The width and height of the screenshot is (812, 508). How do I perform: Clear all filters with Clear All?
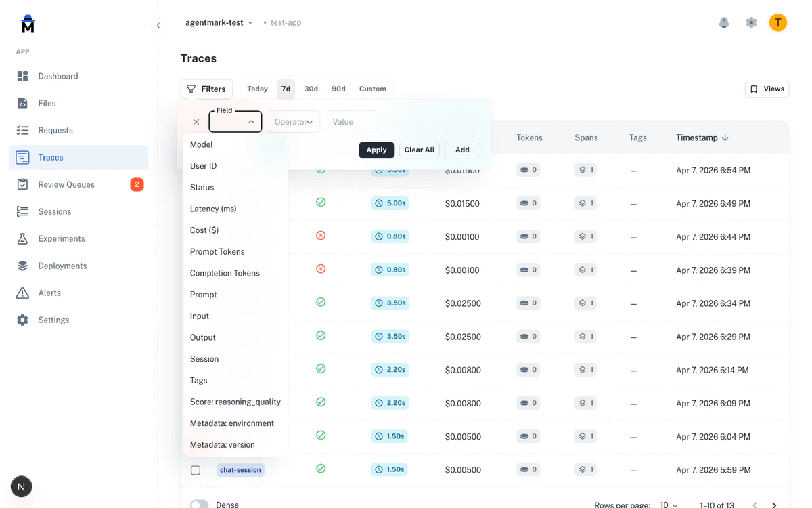[419, 150]
